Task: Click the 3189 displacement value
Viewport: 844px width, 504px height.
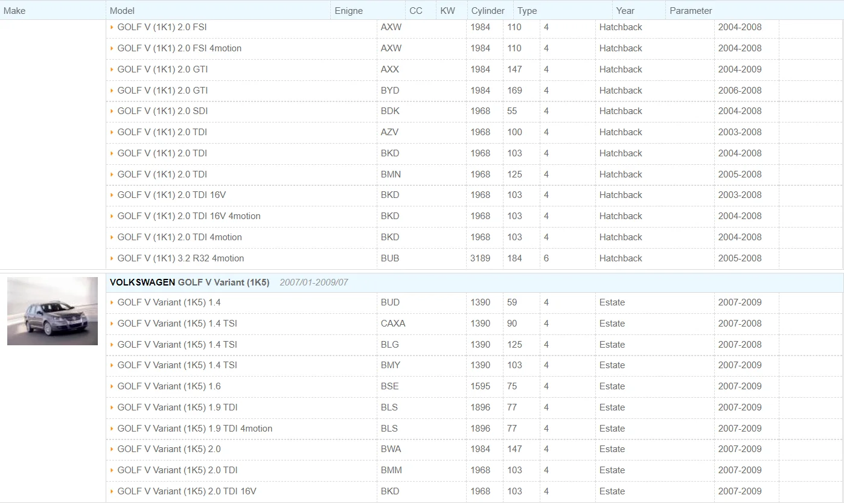Action: click(x=481, y=258)
